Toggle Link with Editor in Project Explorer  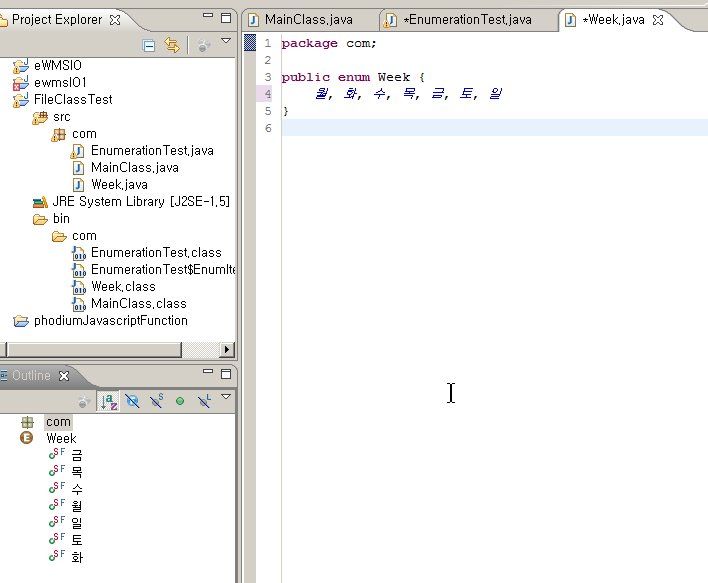172,45
